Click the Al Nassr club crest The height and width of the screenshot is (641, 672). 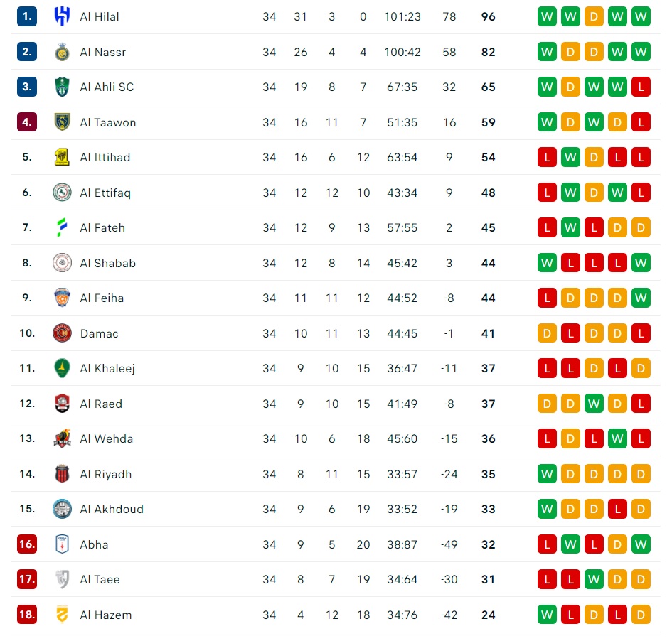(x=62, y=52)
